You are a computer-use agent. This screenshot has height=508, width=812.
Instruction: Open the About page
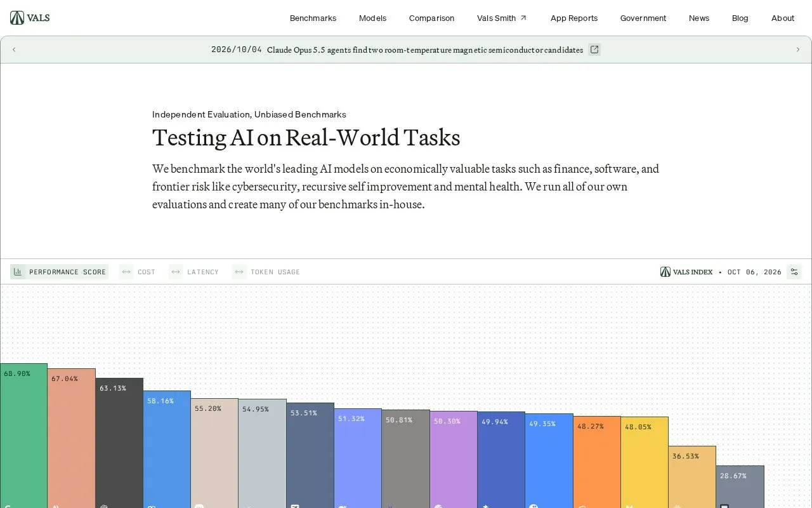tap(783, 18)
